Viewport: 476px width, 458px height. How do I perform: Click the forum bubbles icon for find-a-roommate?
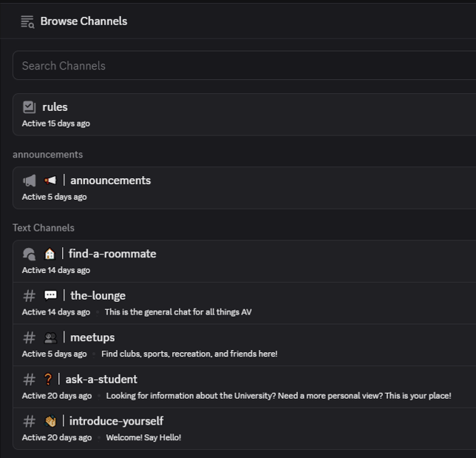29,254
